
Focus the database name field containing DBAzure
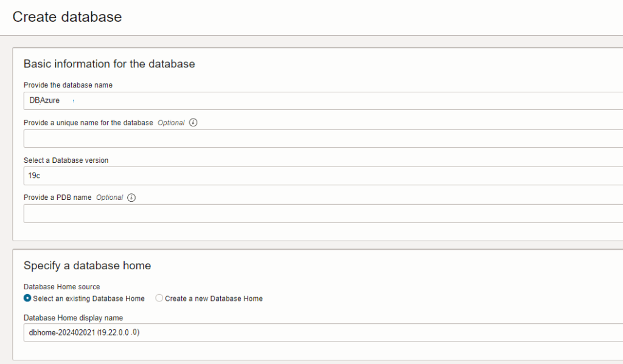[x=322, y=101]
